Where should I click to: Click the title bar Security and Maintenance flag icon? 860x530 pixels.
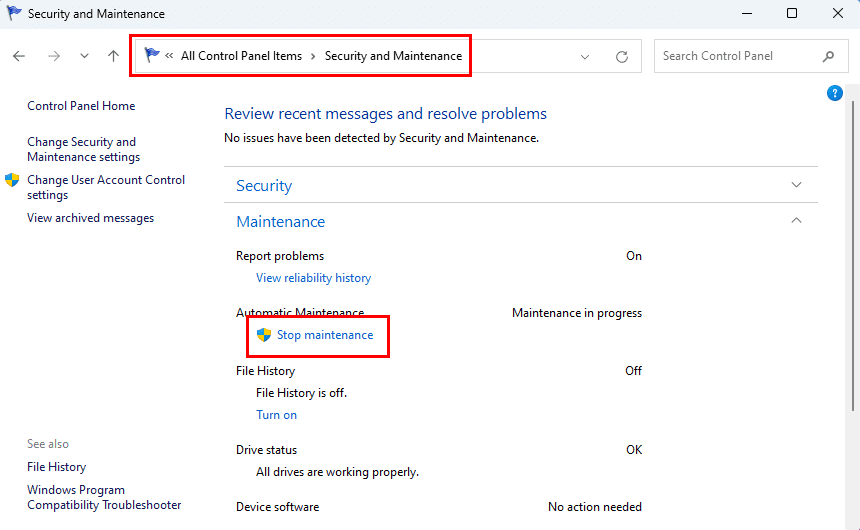point(14,13)
